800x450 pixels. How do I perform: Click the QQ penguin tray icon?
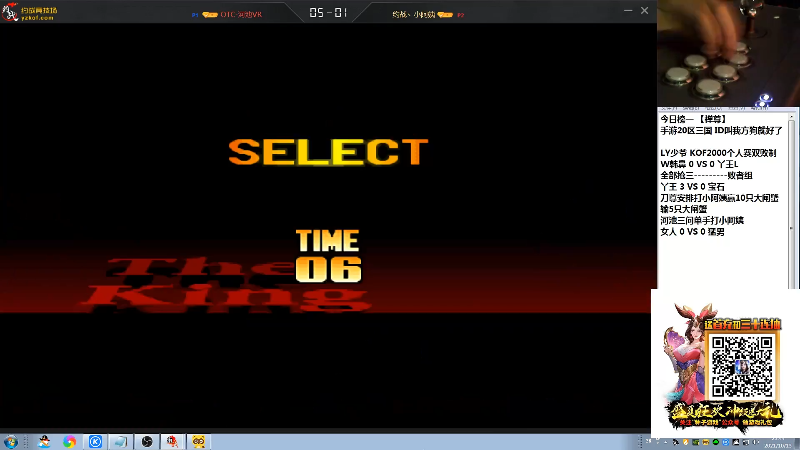[x=676, y=442]
